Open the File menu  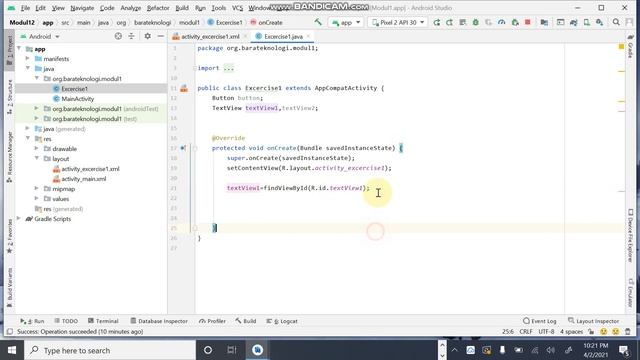click(25, 8)
